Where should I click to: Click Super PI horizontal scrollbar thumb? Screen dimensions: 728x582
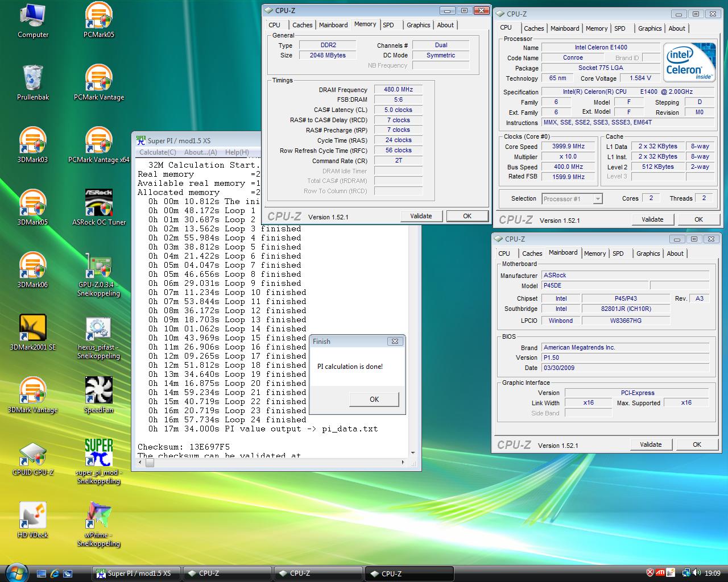[150, 463]
